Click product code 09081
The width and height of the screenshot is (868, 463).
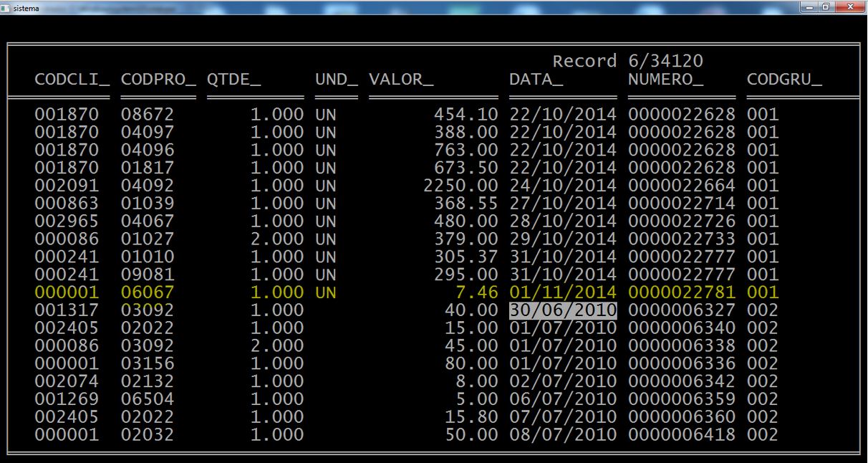pos(148,275)
